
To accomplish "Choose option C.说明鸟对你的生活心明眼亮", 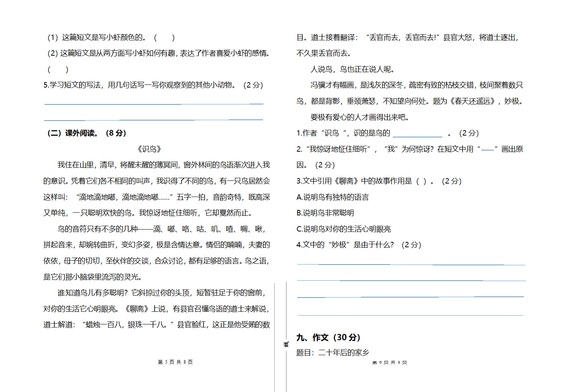I will coord(344,229).
